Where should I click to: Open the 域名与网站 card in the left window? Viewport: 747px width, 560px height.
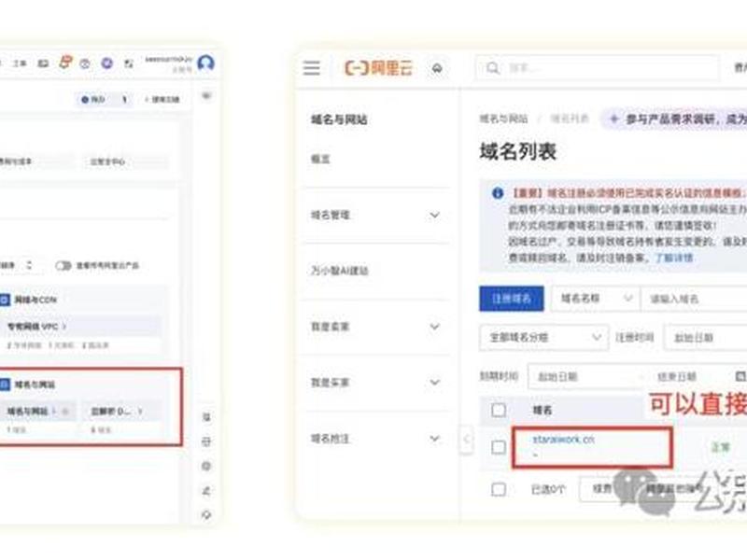(x=36, y=418)
